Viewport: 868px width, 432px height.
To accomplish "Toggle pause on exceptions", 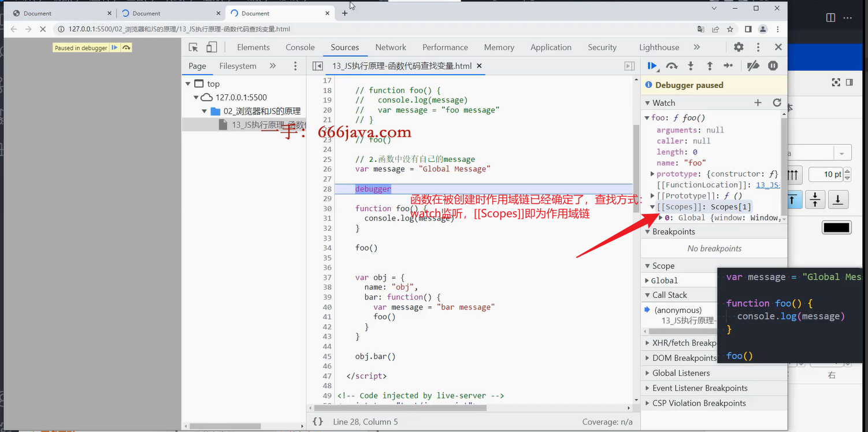I will (x=773, y=66).
